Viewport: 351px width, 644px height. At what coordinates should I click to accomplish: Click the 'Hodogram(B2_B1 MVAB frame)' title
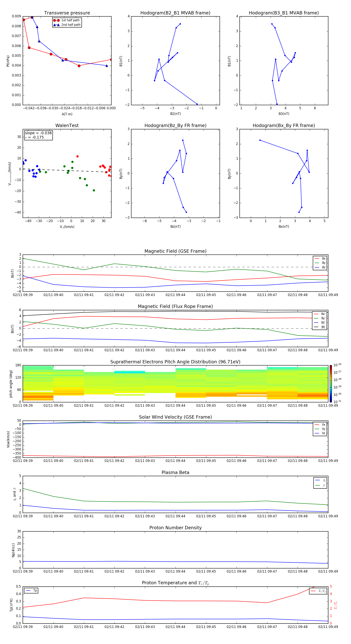coord(175,13)
